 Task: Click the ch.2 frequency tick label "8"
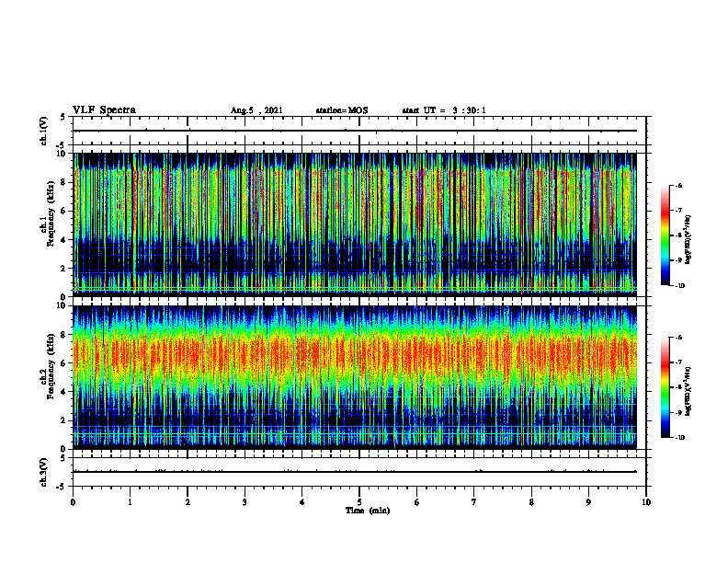coord(64,334)
